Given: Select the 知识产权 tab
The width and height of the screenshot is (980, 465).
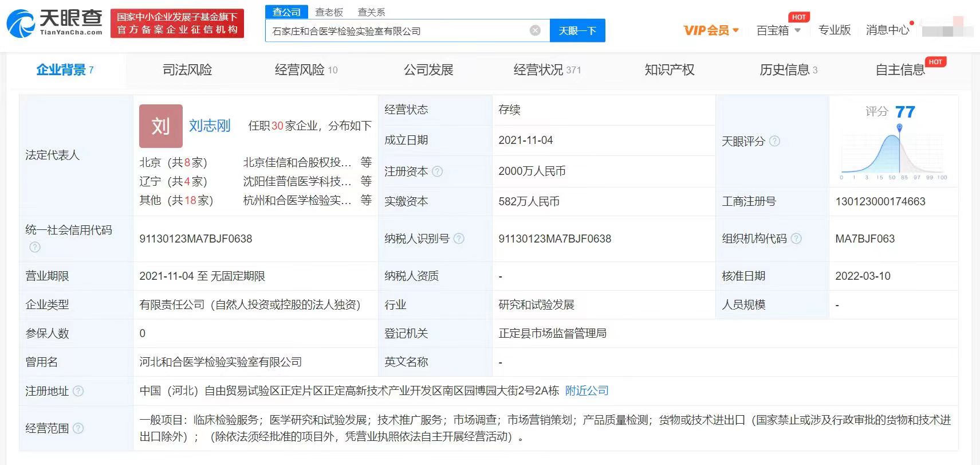Looking at the screenshot, I should [x=669, y=70].
